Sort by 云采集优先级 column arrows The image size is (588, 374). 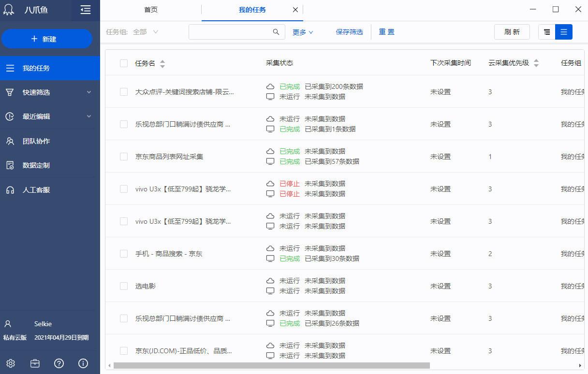(x=536, y=63)
